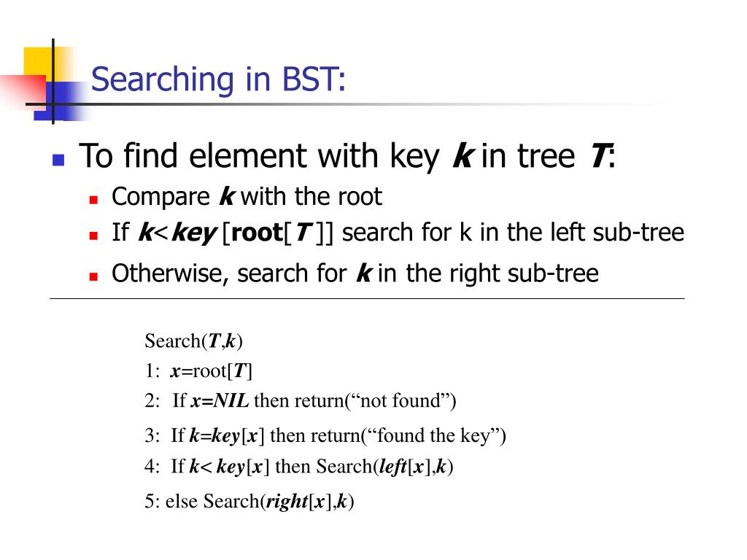This screenshot has height=560, width=747.
Task: Click the horizontal divider line above the pseudocode
Action: coord(367,298)
